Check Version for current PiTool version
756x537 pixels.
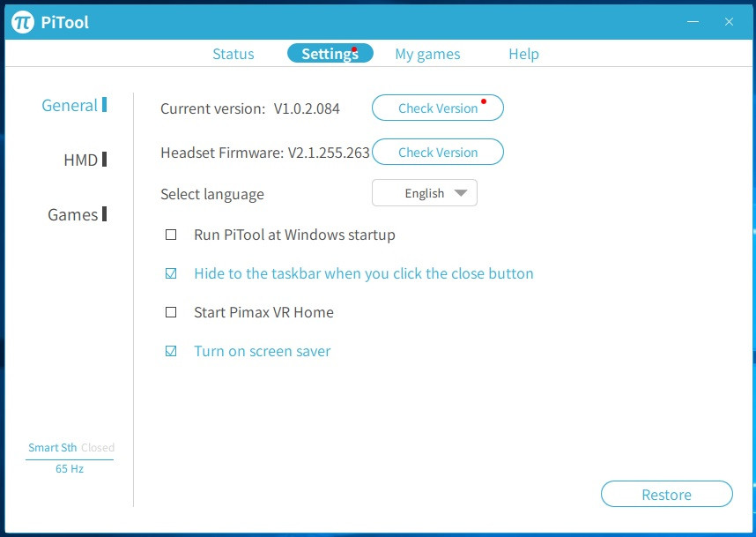click(438, 108)
